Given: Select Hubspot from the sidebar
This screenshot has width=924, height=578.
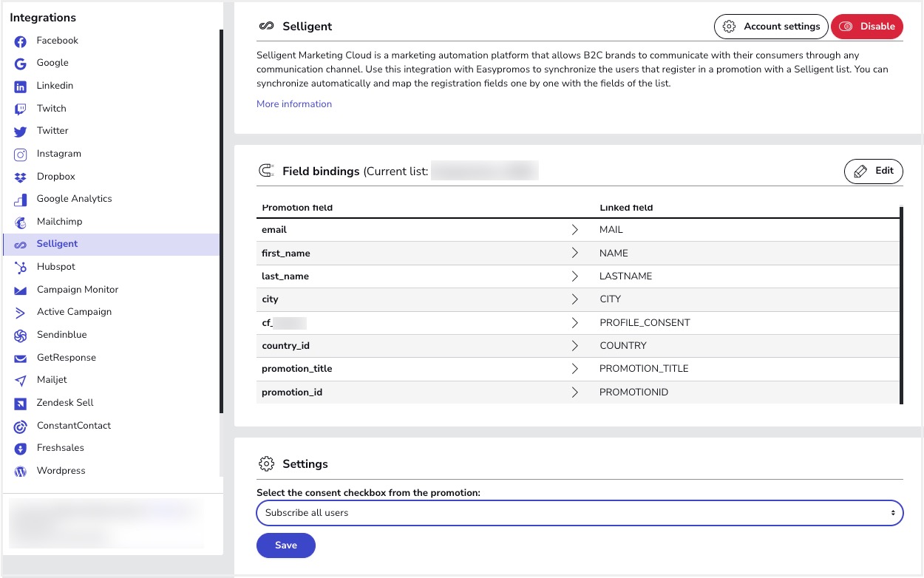Looking at the screenshot, I should [x=56, y=267].
